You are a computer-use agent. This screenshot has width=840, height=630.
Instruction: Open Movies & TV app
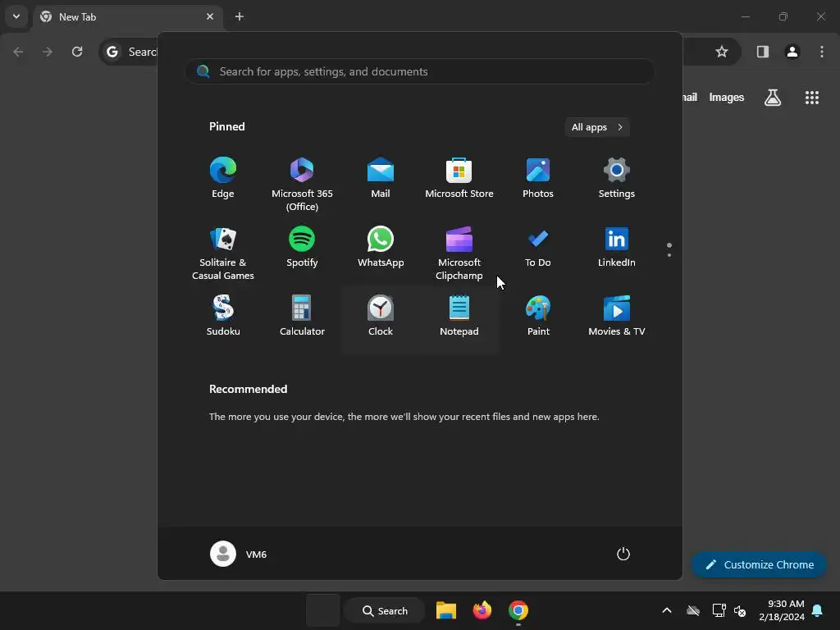(x=617, y=316)
